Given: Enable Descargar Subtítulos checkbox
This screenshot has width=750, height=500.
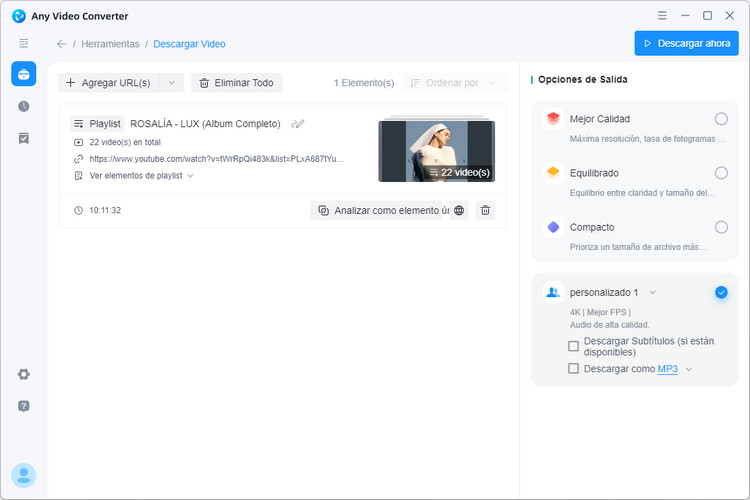Looking at the screenshot, I should coord(573,346).
